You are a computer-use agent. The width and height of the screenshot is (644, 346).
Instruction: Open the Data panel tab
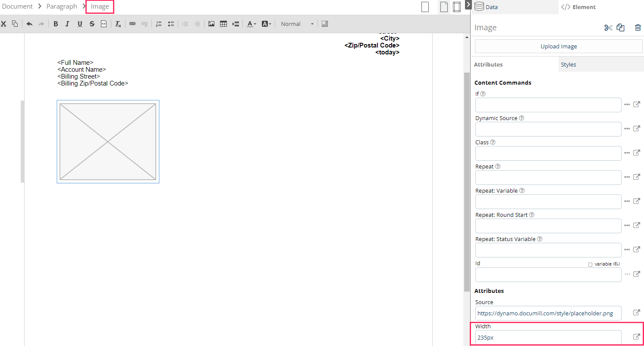click(x=491, y=7)
